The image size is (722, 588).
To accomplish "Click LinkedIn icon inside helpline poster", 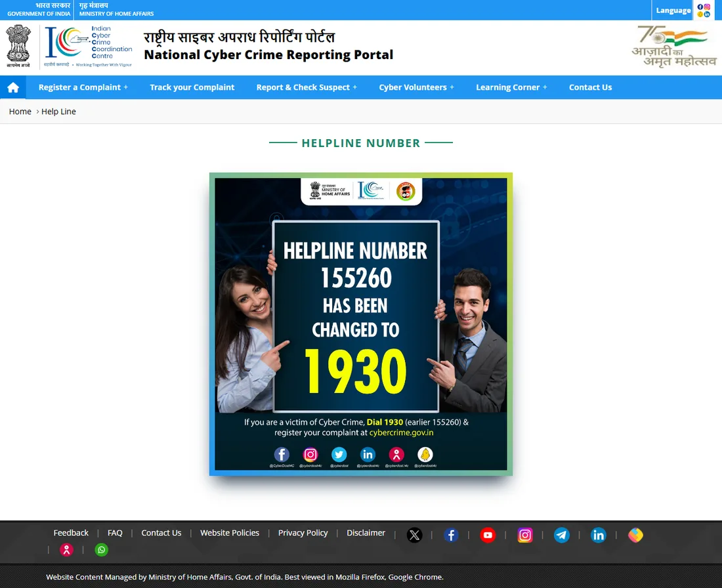I will (368, 455).
